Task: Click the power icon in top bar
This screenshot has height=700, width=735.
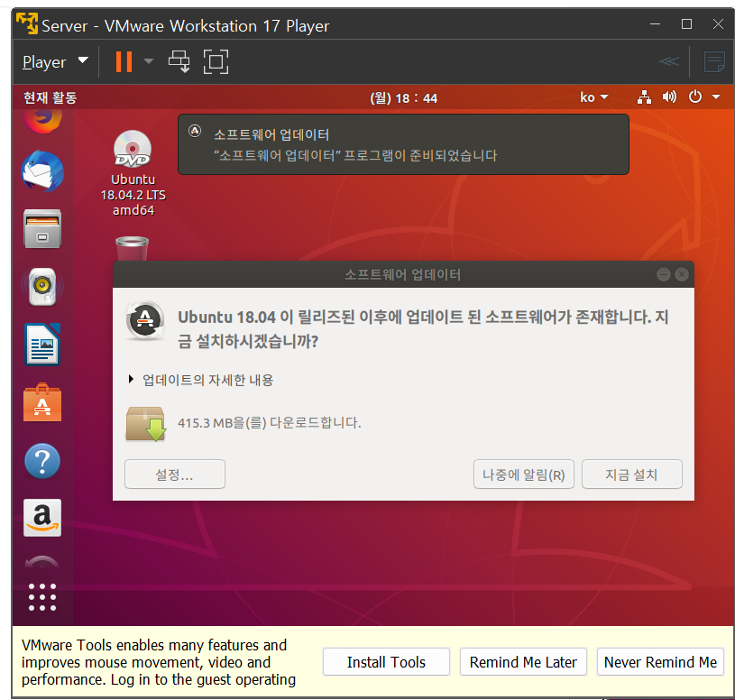Action: pyautogui.click(x=695, y=97)
